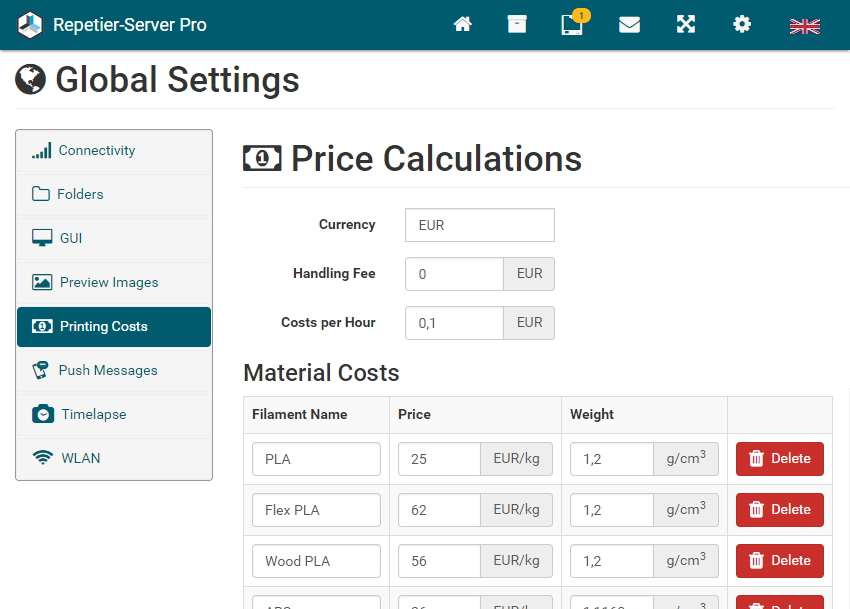The width and height of the screenshot is (850, 609).
Task: Click the trash icon in the Wood PLA row
Action: coord(756,561)
